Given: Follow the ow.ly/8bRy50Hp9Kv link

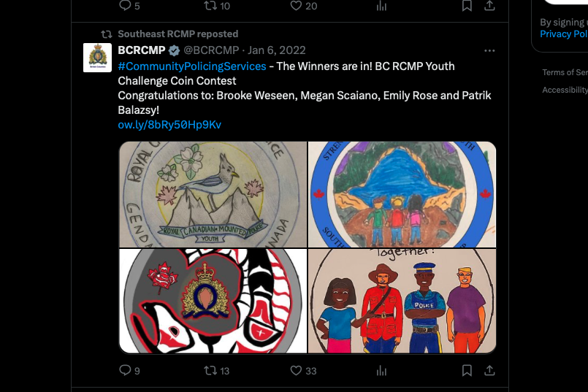Looking at the screenshot, I should click(169, 125).
